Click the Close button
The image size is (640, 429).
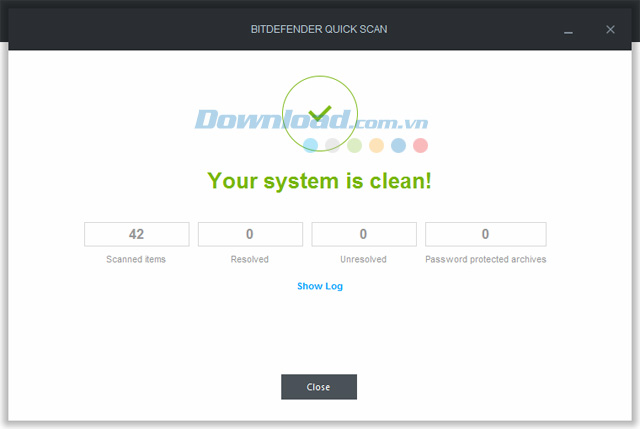click(x=319, y=387)
